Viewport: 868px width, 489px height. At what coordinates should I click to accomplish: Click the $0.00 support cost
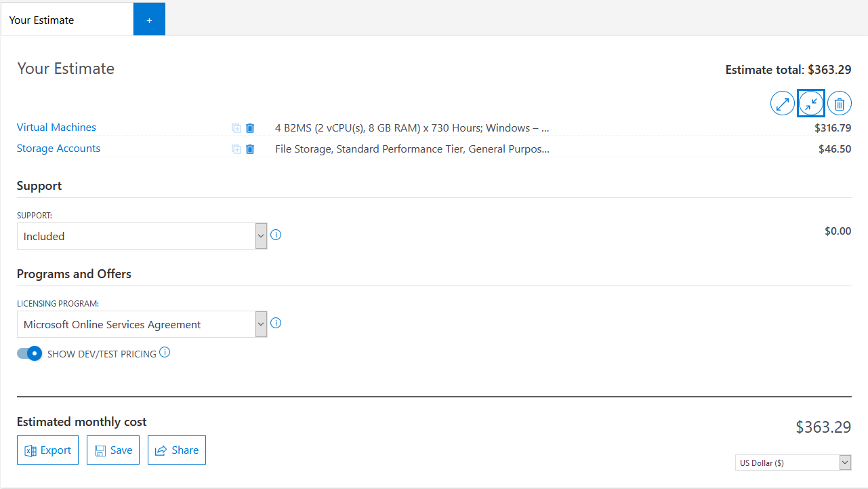838,231
